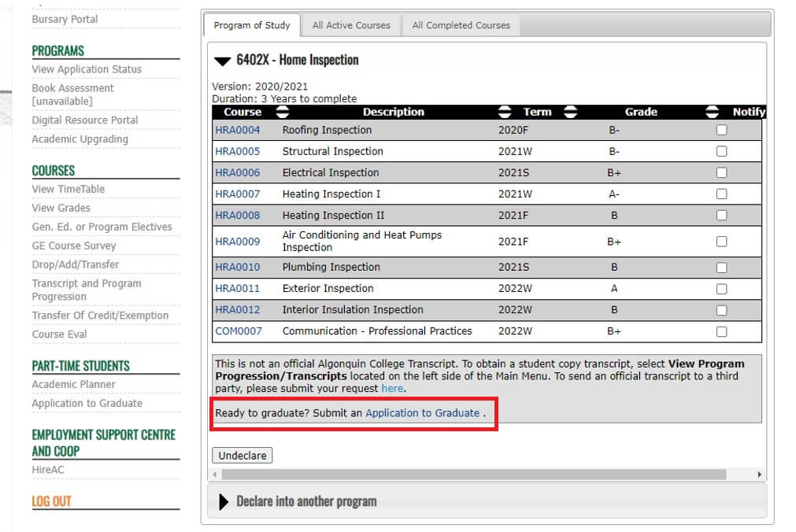Click sort arrow right of Term header
The image size is (796, 532).
tap(570, 112)
